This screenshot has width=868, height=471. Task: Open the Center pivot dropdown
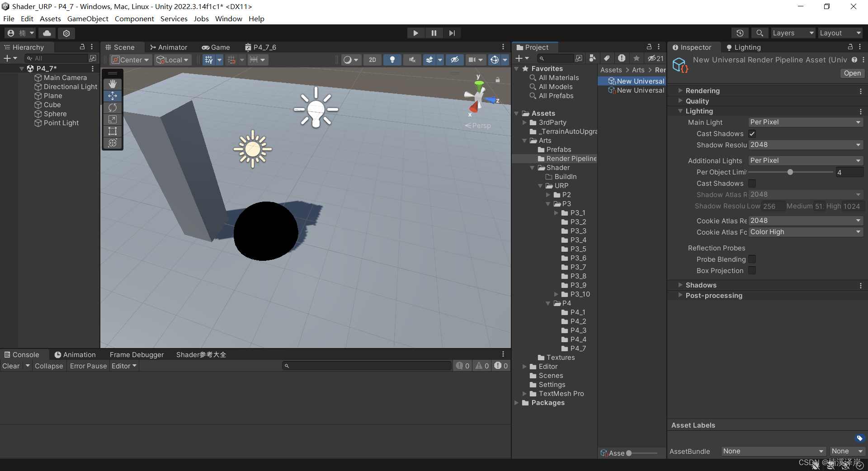(x=130, y=60)
